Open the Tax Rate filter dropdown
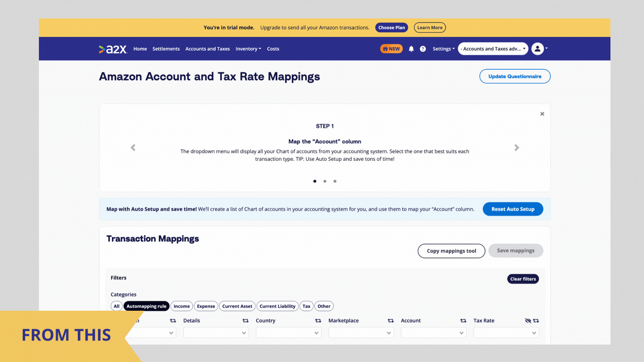 [506, 333]
